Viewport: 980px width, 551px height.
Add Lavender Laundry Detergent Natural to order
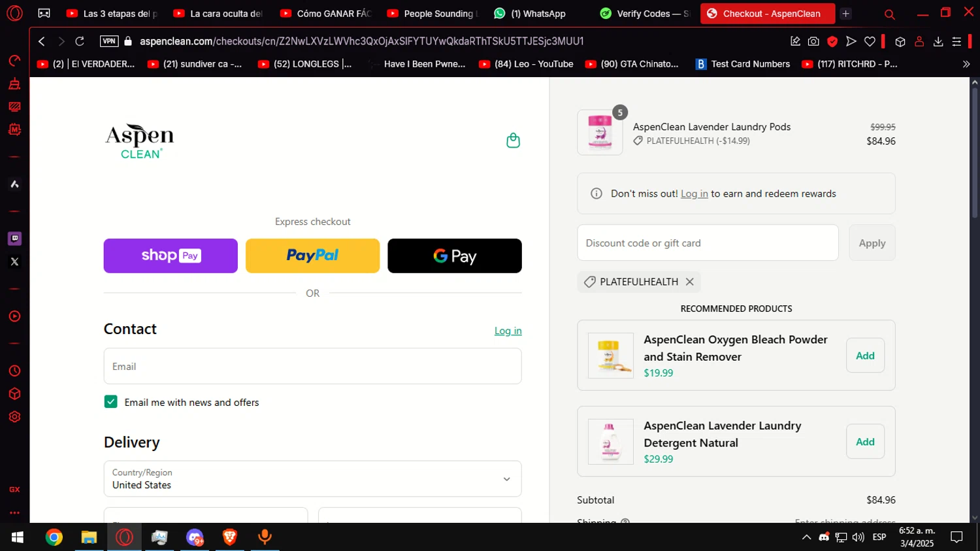tap(865, 442)
